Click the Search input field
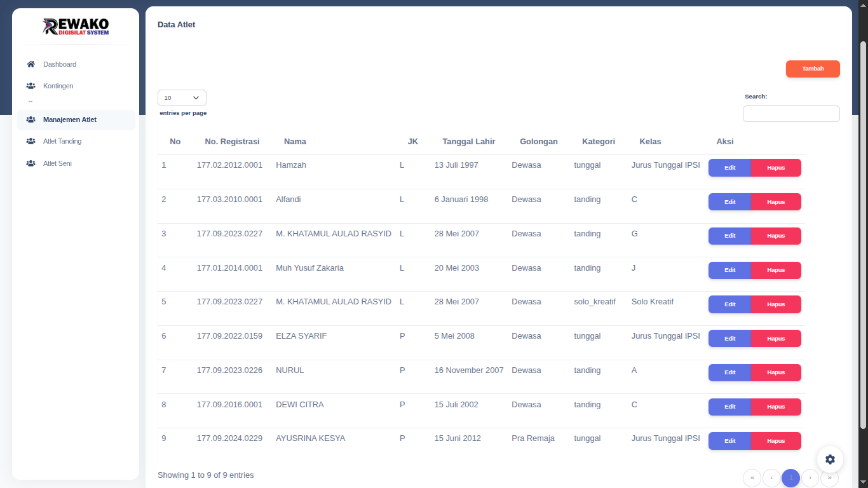 [x=791, y=114]
